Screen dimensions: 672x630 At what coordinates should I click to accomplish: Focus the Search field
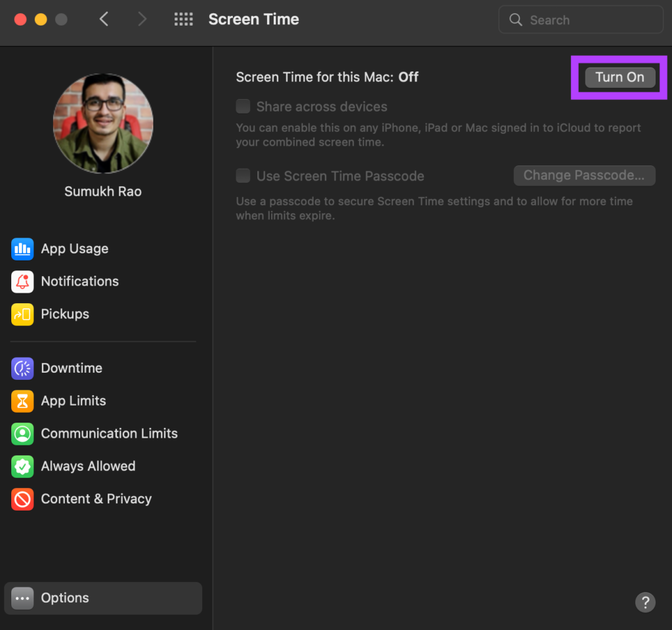[x=581, y=20]
